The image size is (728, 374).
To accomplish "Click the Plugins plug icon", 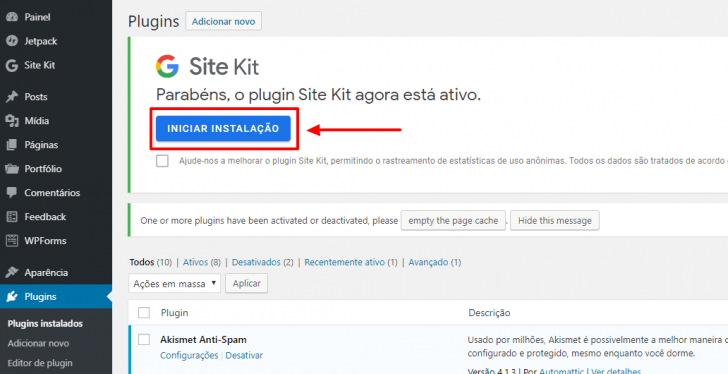I will [12, 297].
